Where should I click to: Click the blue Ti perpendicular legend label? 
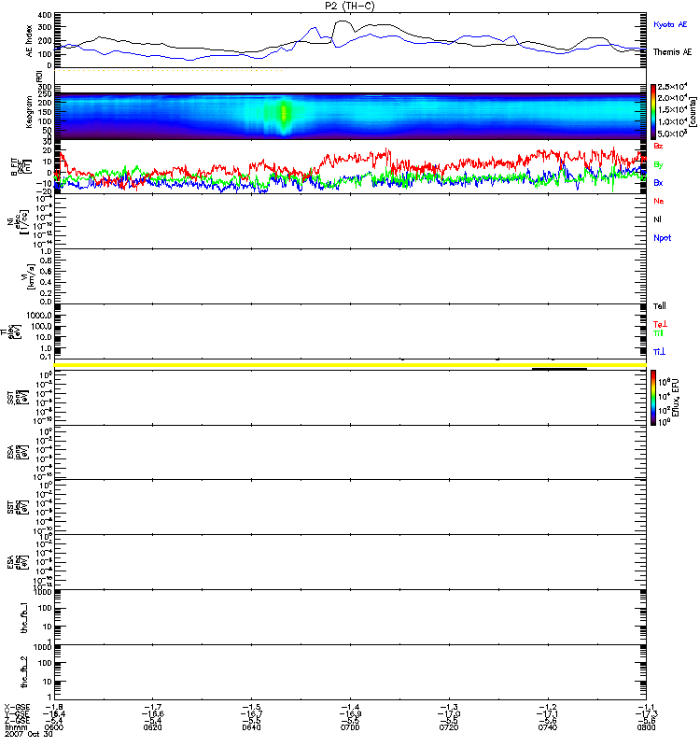pos(659,352)
